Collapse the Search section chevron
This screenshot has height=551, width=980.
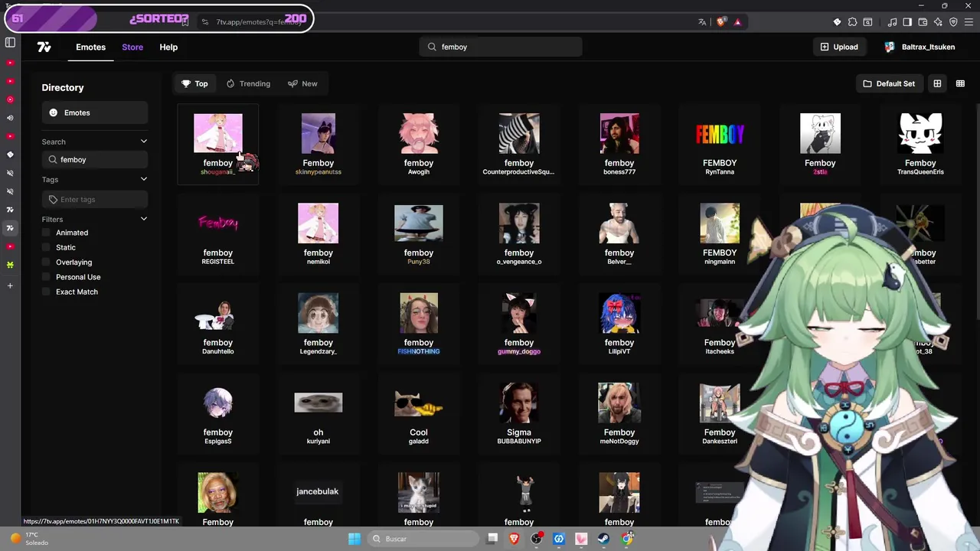[143, 142]
